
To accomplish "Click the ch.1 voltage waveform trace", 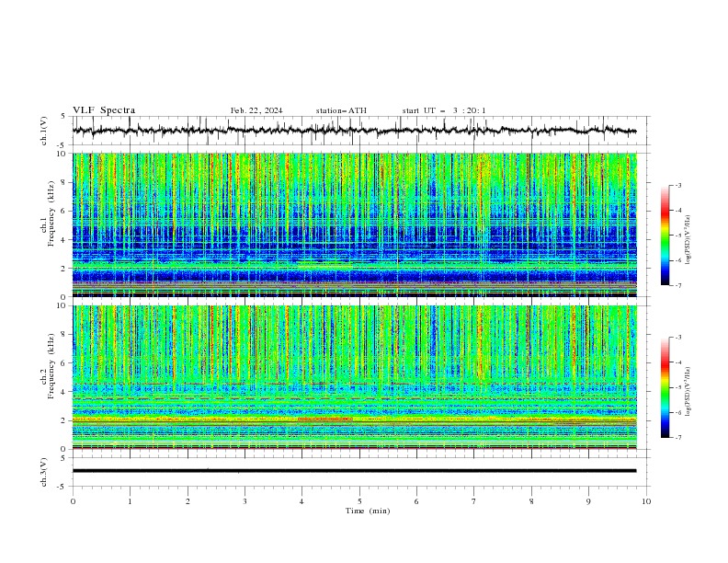I will (354, 131).
